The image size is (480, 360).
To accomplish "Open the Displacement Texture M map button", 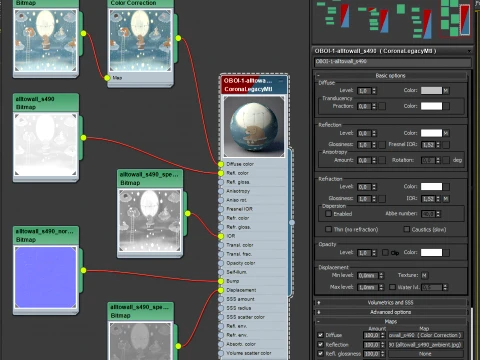I will point(424,275).
